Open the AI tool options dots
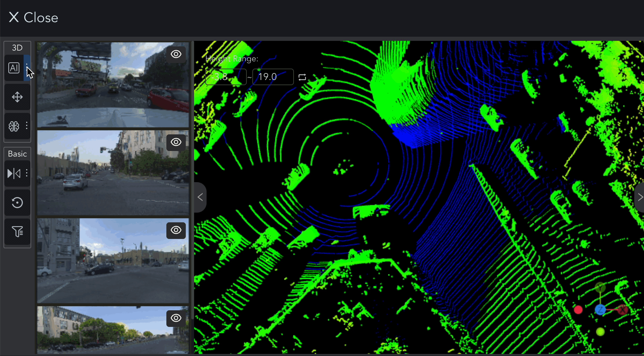The width and height of the screenshot is (644, 356). [x=27, y=68]
